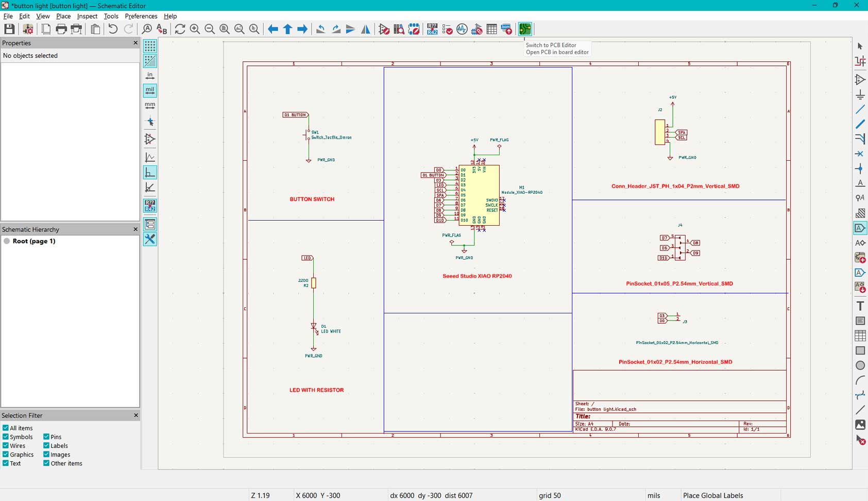The height and width of the screenshot is (501, 868).
Task: Open the Find magnifier tool
Action: (x=147, y=29)
